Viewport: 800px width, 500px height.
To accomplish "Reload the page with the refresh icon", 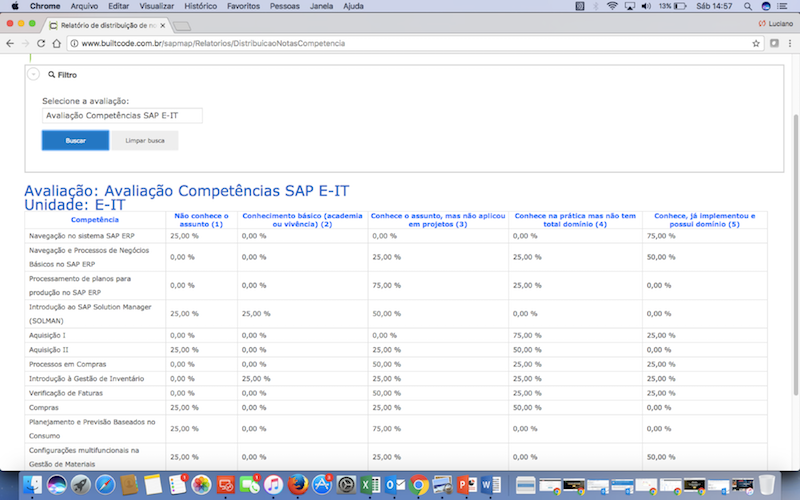I will click(x=41, y=43).
